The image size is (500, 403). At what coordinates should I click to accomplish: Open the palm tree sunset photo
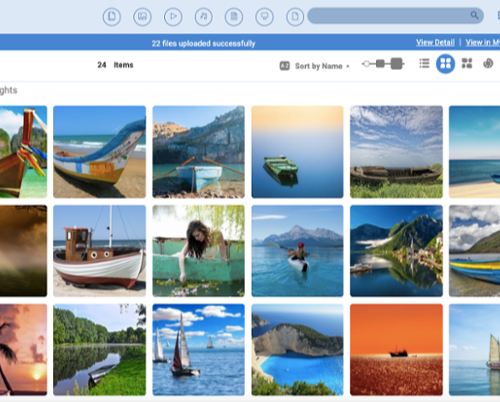(x=23, y=350)
